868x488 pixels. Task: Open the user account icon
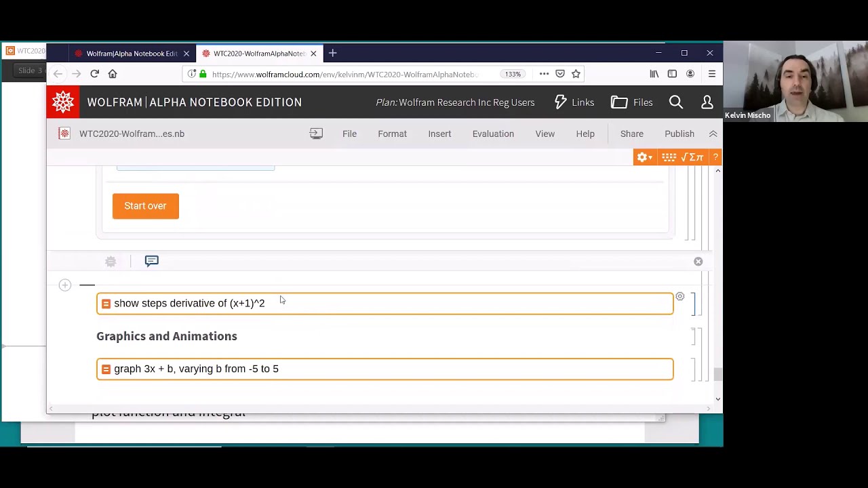pos(707,102)
